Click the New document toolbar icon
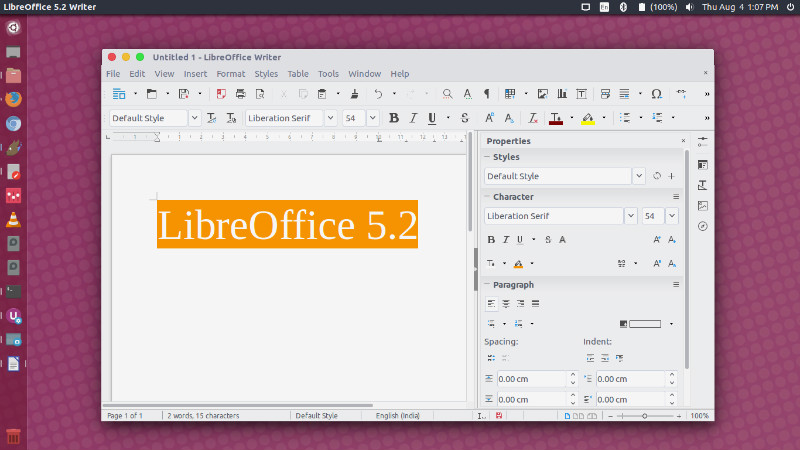The image size is (800, 450). (x=119, y=94)
